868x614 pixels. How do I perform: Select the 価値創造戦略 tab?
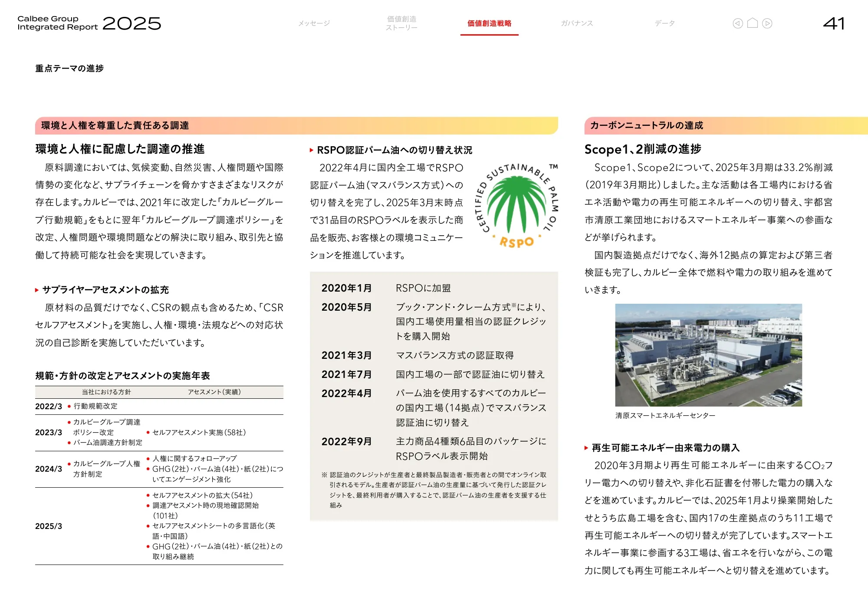489,23
